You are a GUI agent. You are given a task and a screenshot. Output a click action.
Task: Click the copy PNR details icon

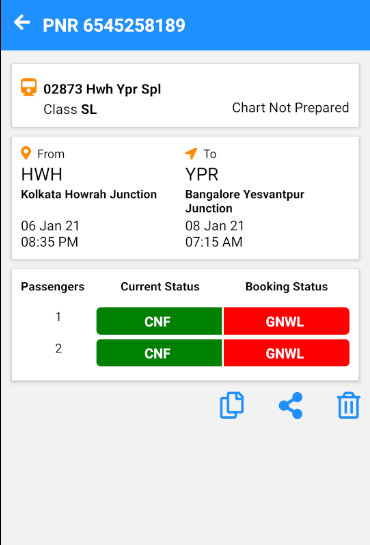tap(232, 405)
